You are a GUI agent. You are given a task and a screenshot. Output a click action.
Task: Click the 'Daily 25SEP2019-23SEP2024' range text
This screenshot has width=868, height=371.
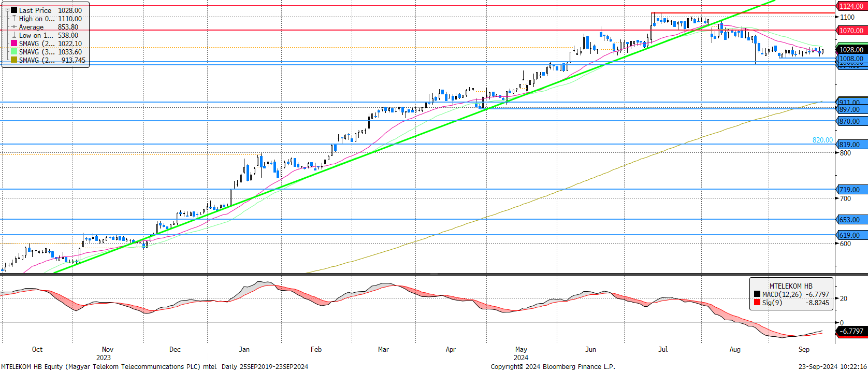tap(265, 366)
